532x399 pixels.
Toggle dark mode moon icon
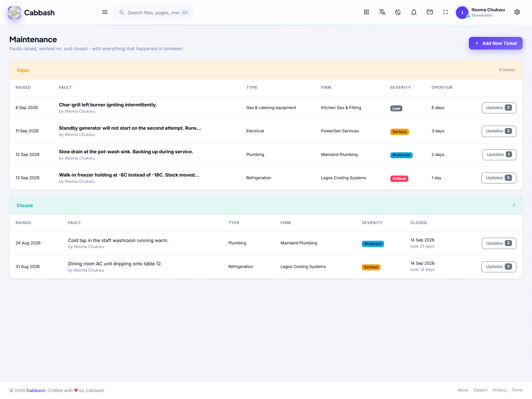coord(398,12)
